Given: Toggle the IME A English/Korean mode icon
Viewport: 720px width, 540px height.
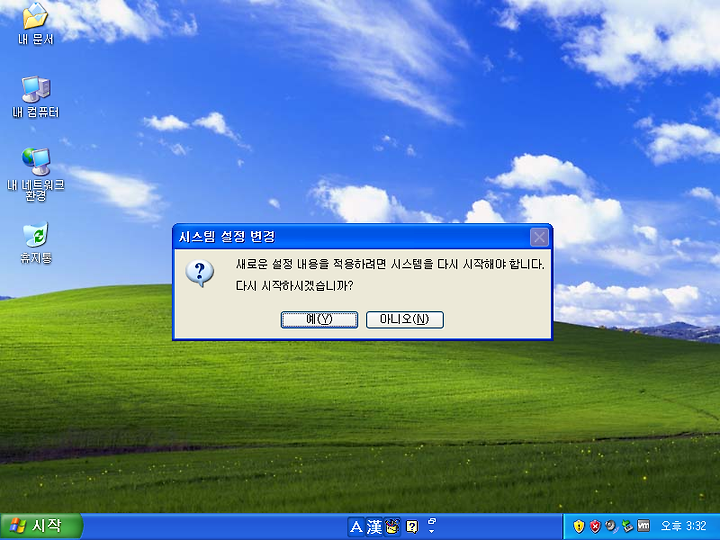Looking at the screenshot, I should (356, 527).
